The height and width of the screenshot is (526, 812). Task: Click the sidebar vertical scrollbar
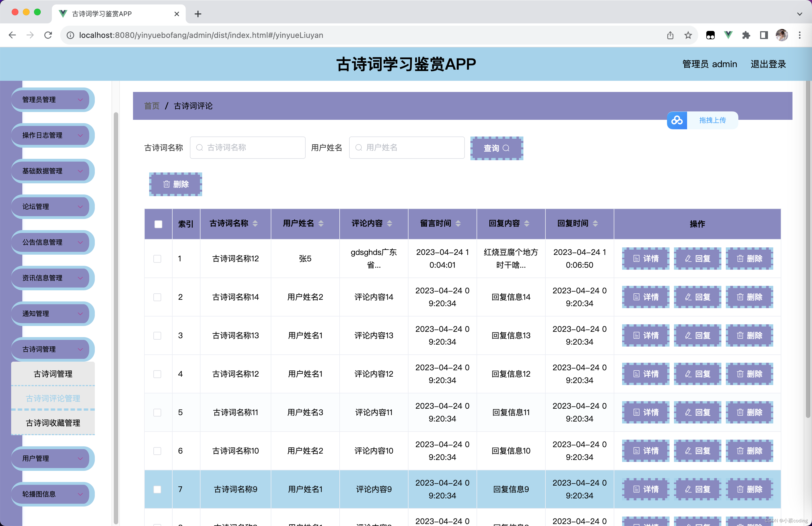(x=116, y=318)
